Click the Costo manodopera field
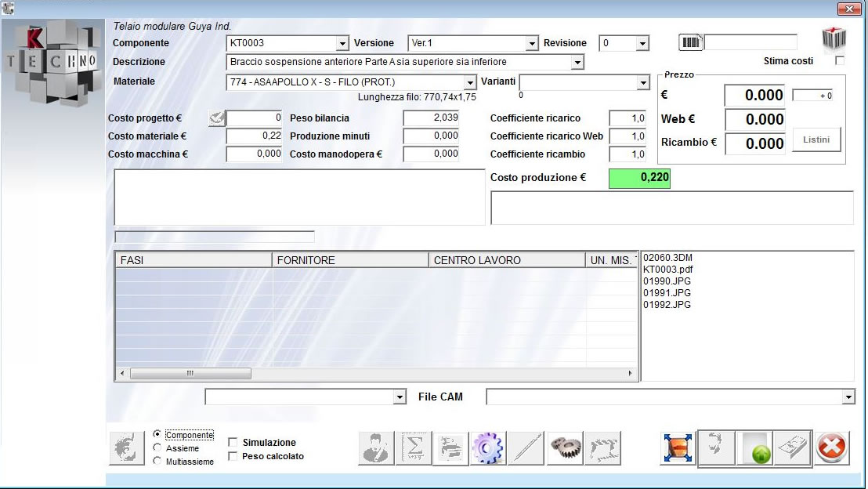Viewport: 868px width, 489px height. [431, 154]
